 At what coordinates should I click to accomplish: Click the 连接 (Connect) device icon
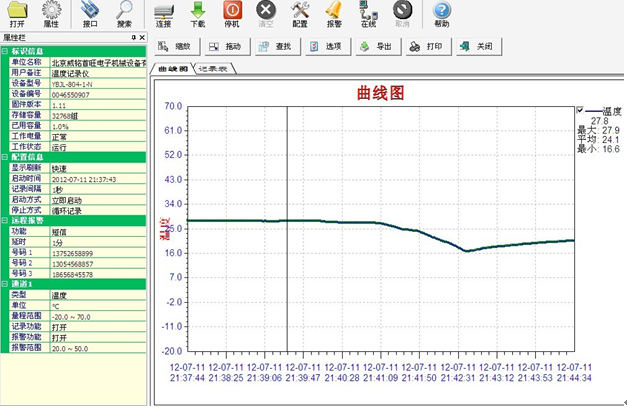(x=166, y=14)
